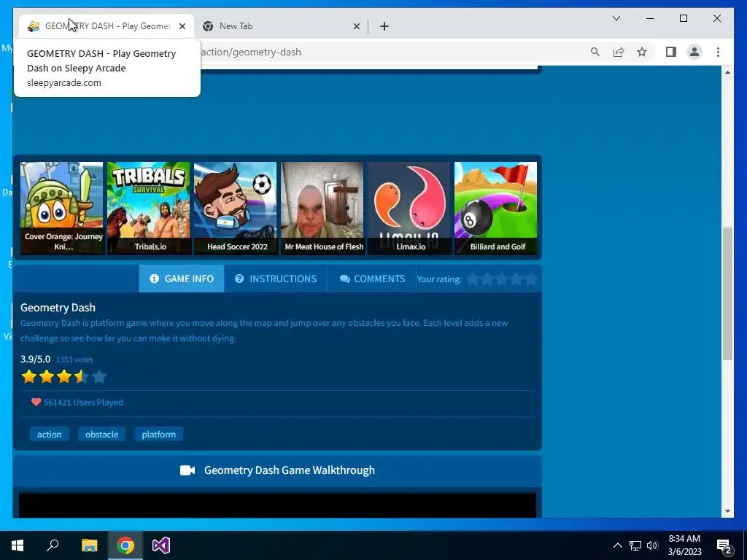Rate the game three stars
The height and width of the screenshot is (560, 747).
[502, 279]
